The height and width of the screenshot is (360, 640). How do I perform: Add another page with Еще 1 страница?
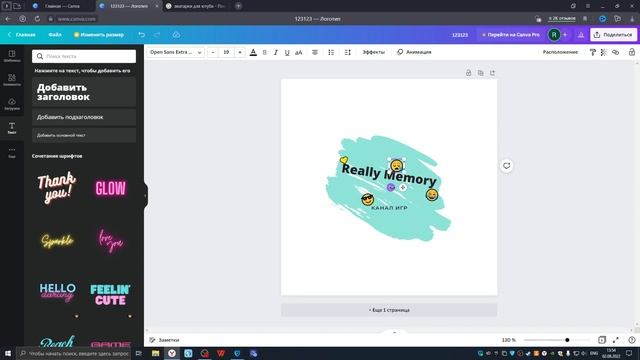click(x=389, y=310)
